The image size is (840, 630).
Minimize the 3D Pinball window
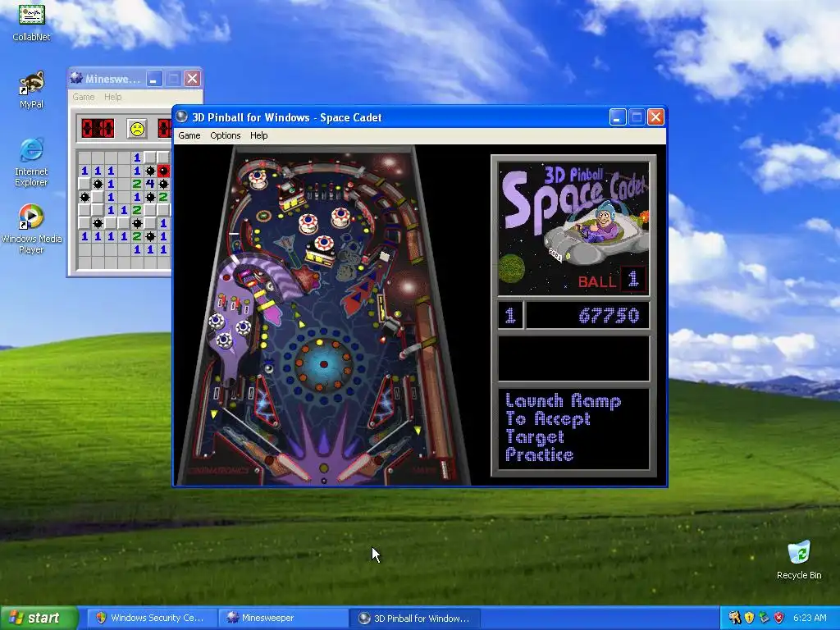click(x=618, y=116)
